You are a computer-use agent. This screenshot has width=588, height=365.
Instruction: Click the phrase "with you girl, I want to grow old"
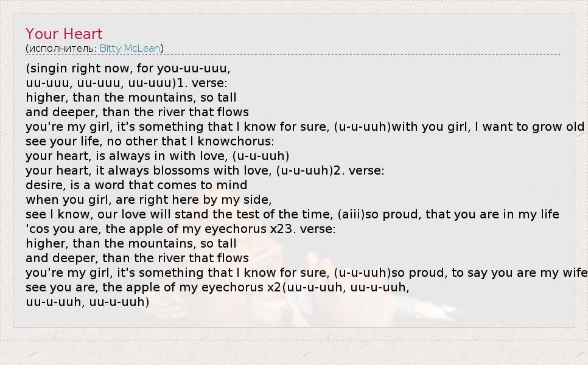488,127
